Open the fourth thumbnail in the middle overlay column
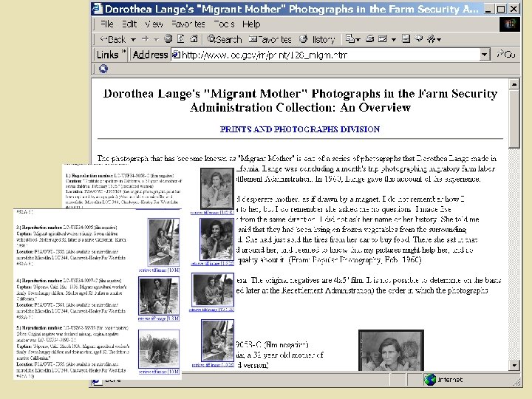Screen dimensions: 532x399 click(217, 341)
